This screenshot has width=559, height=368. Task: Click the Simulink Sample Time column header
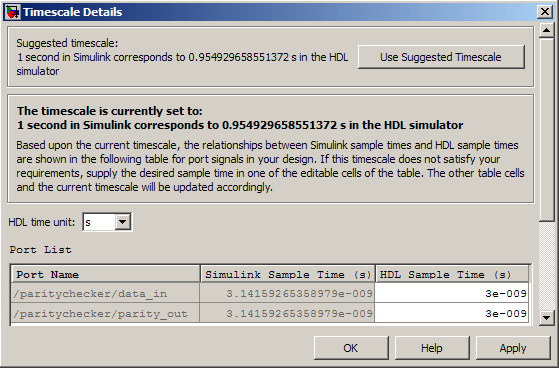tap(288, 274)
